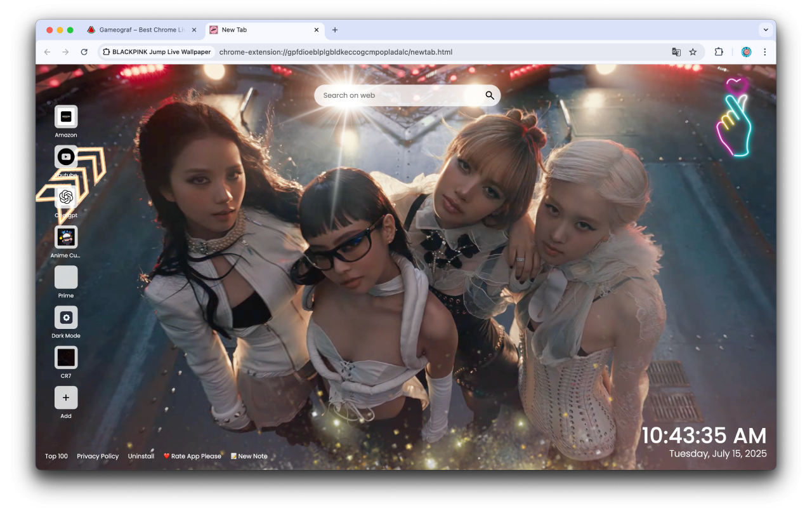The height and width of the screenshot is (508, 812).
Task: Click the Add shortcut plus button
Action: coord(66,398)
